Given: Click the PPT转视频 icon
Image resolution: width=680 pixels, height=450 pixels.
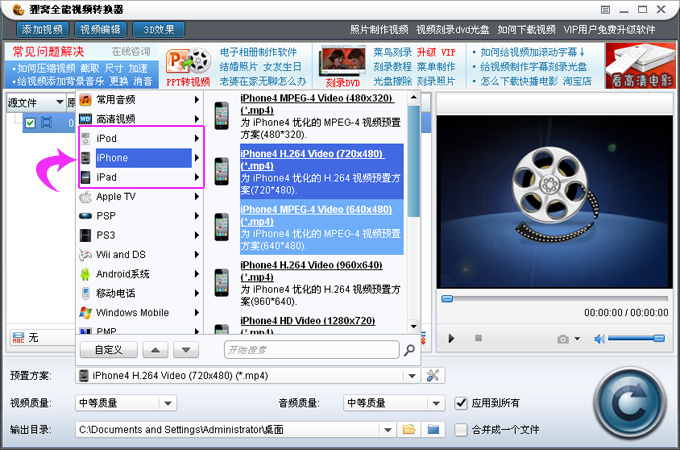Looking at the screenshot, I should pyautogui.click(x=188, y=66).
